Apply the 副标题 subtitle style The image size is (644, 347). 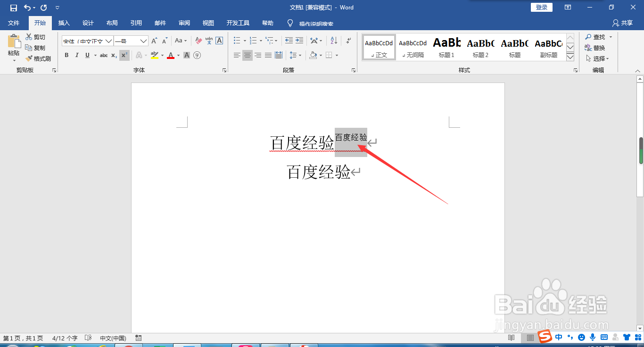point(548,48)
